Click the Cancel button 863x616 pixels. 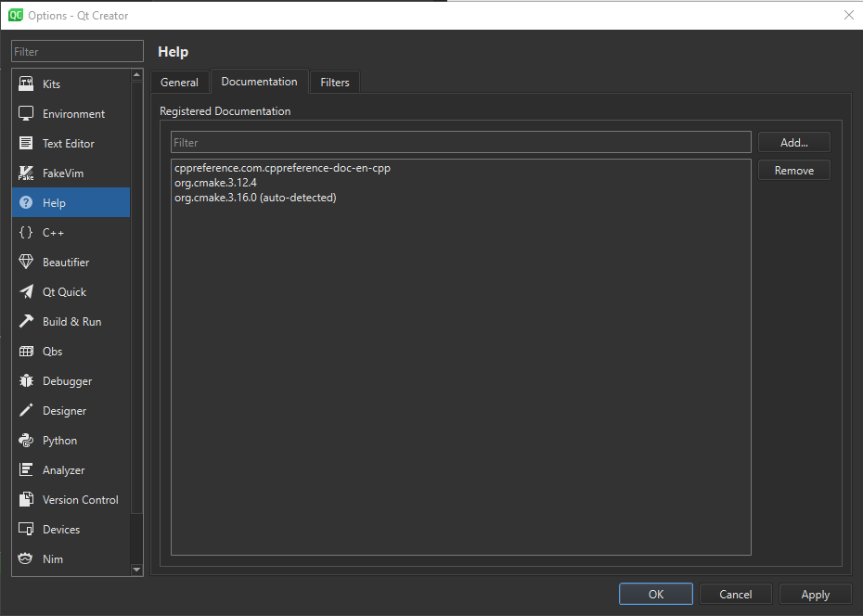(736, 594)
